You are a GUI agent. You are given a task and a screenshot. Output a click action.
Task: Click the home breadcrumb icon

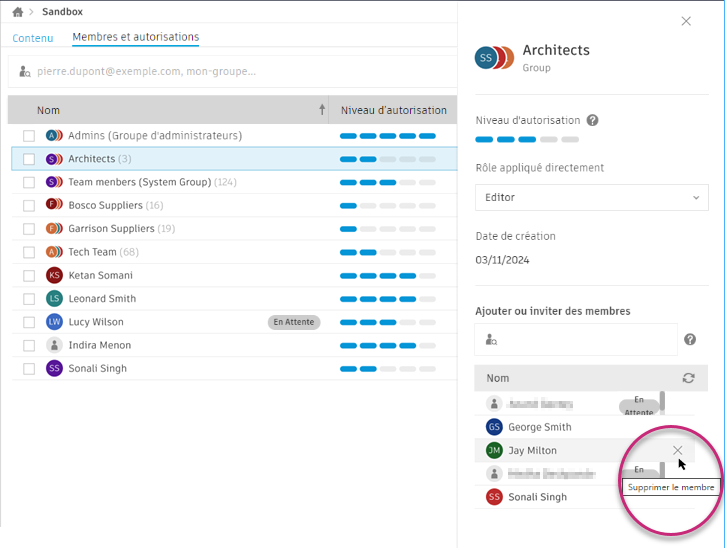click(x=17, y=12)
